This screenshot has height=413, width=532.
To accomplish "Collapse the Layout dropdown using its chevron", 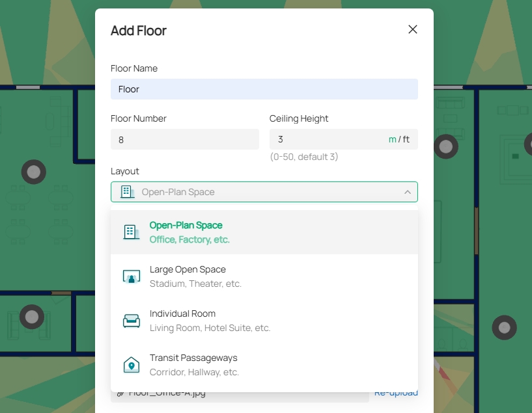I will (x=407, y=192).
